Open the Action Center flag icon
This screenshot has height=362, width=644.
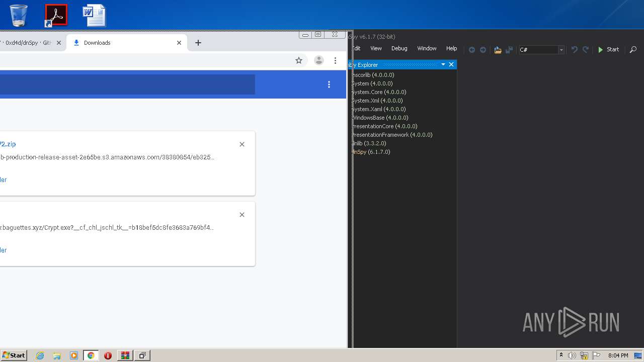click(596, 355)
